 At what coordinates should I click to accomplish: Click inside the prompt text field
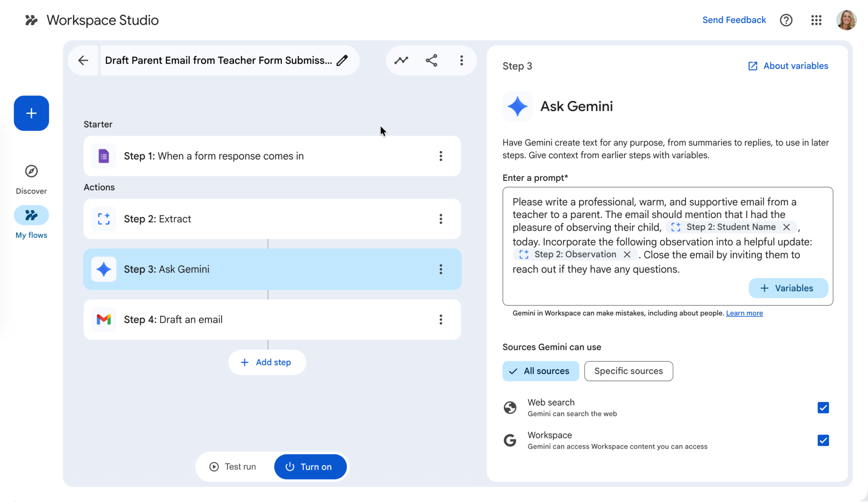click(x=668, y=246)
